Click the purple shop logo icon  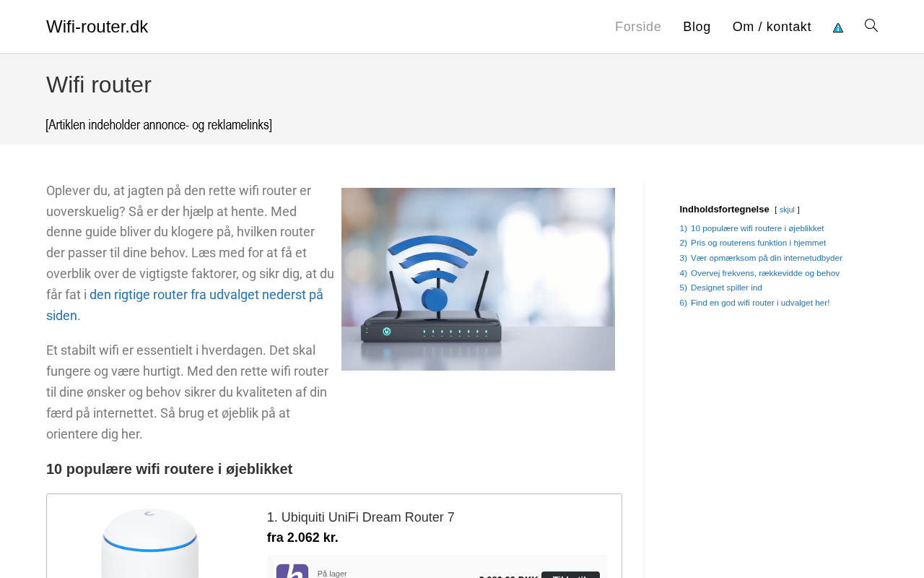pyautogui.click(x=292, y=571)
